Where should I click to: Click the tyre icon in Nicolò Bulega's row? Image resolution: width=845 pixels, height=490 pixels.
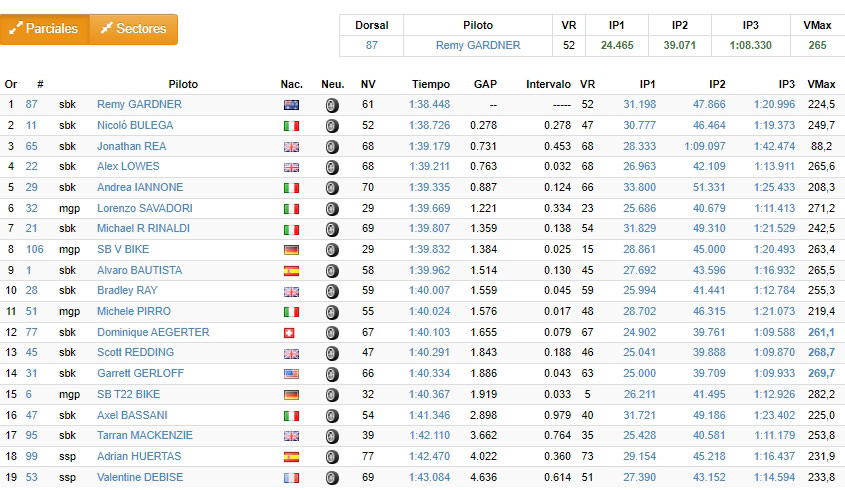(x=332, y=126)
